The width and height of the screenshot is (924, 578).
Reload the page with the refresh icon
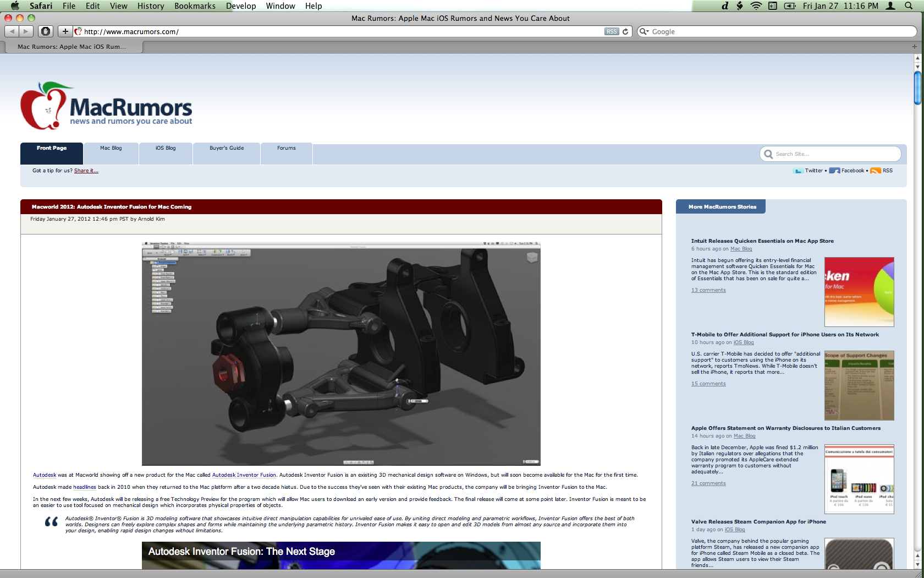click(625, 31)
